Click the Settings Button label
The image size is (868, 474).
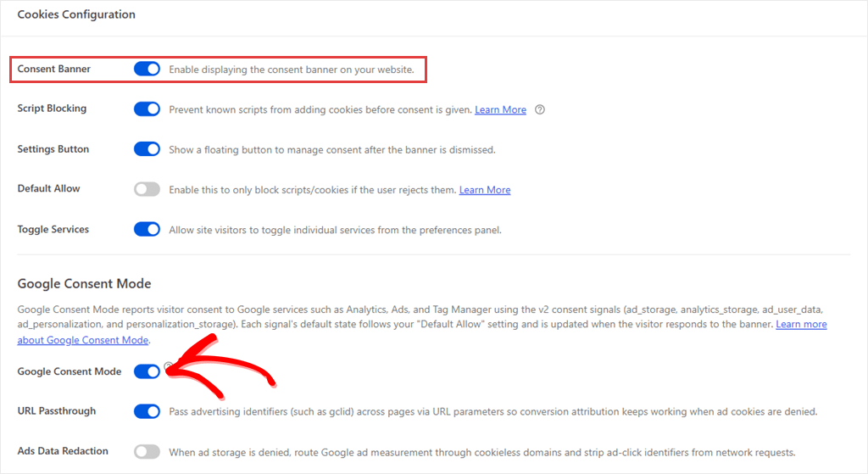[53, 149]
